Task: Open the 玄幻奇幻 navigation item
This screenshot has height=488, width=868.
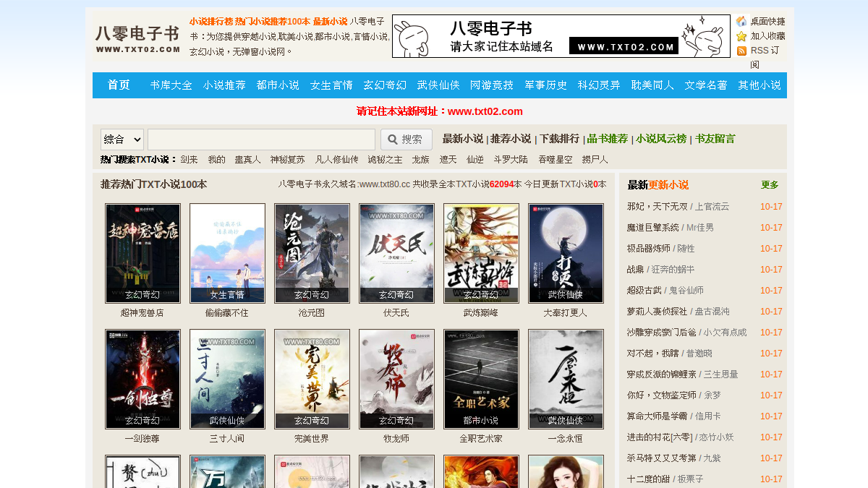Action: click(386, 85)
